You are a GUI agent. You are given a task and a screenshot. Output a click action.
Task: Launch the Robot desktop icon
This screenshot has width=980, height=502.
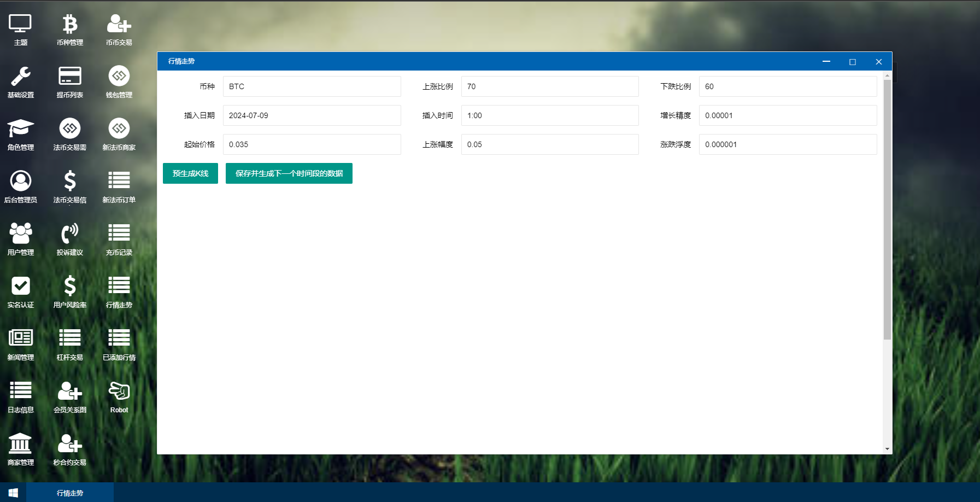click(x=119, y=392)
